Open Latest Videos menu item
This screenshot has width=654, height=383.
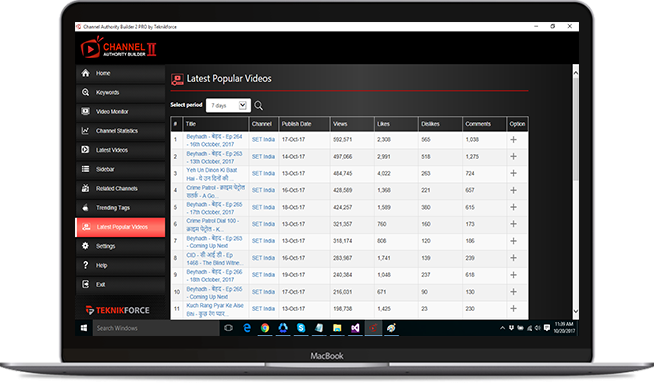[x=120, y=150]
